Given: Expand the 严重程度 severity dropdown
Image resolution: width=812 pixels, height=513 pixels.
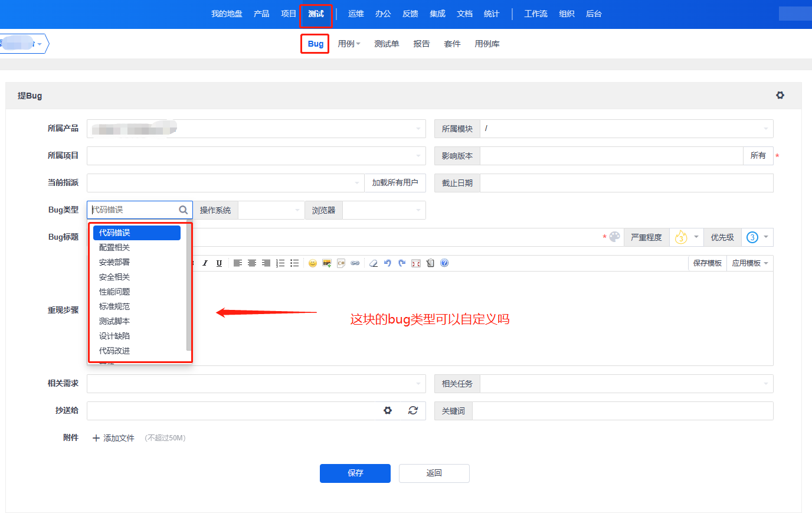Looking at the screenshot, I should (687, 237).
